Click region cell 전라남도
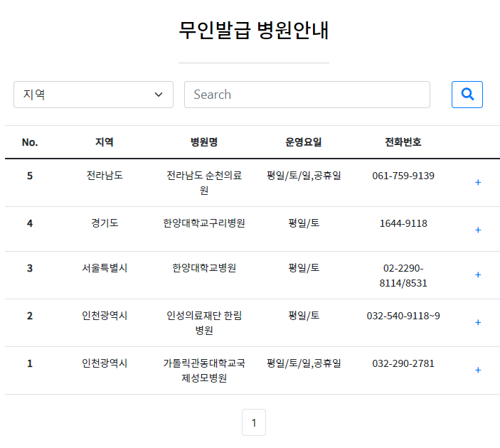Screen dimensions: 500x448 click(x=105, y=176)
